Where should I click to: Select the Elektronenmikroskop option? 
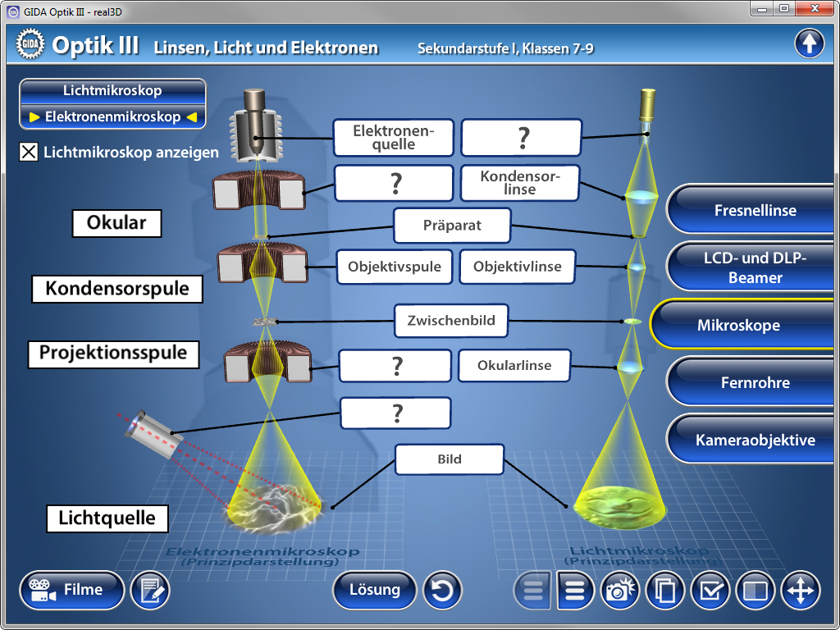coord(112,116)
